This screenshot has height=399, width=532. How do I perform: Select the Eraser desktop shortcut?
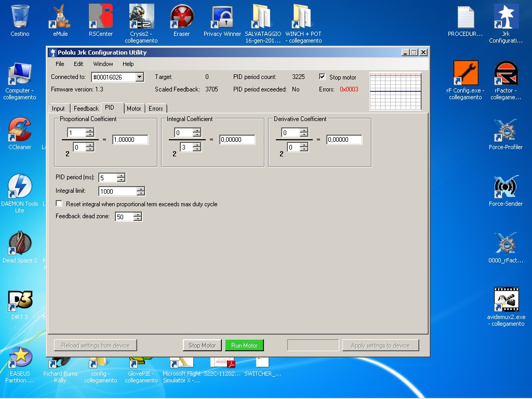(181, 17)
